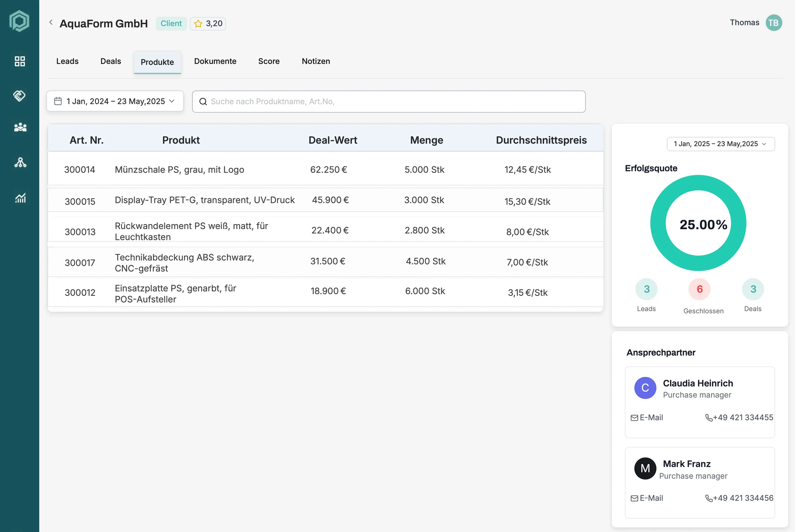Open the analytics chart icon in sidebar
795x532 pixels.
coord(20,198)
